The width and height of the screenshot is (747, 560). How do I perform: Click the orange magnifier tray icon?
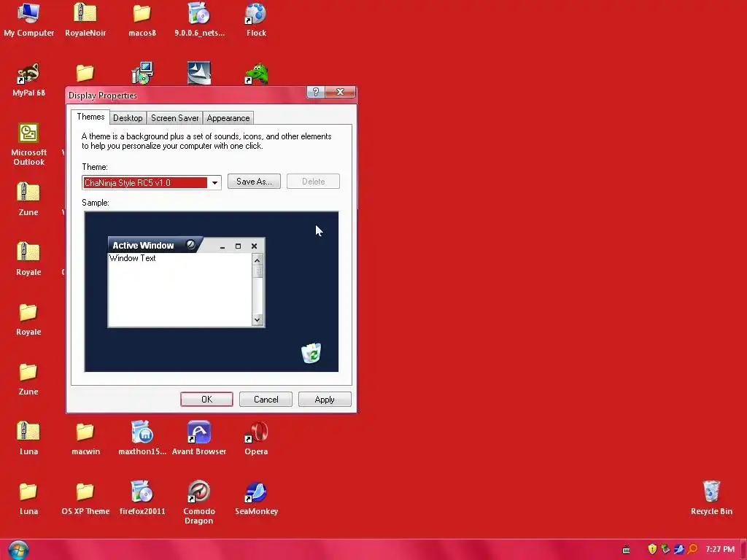(693, 549)
